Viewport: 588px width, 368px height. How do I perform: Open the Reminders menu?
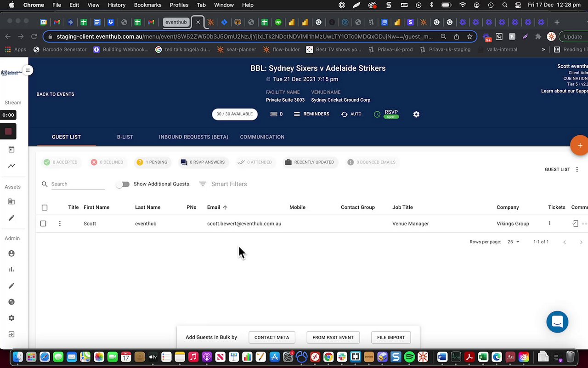pos(311,114)
